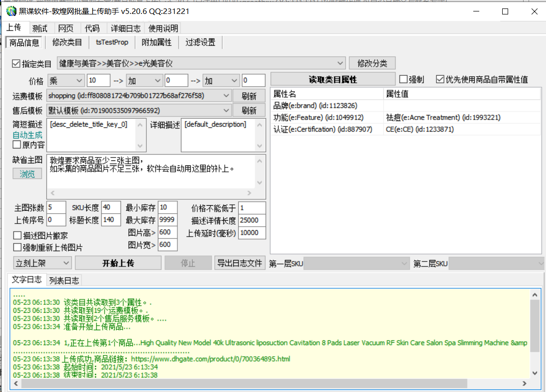
Task: Click the 缺省主图 box horizontal scrollbar
Action: click(x=151, y=193)
